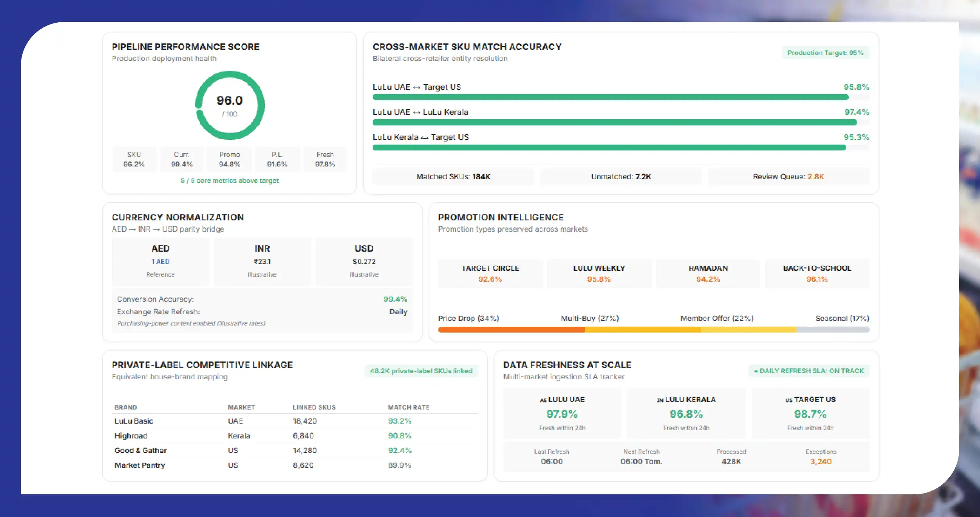Select the RAMADAN 94.2% card
This screenshot has width=980, height=517.
tap(708, 274)
